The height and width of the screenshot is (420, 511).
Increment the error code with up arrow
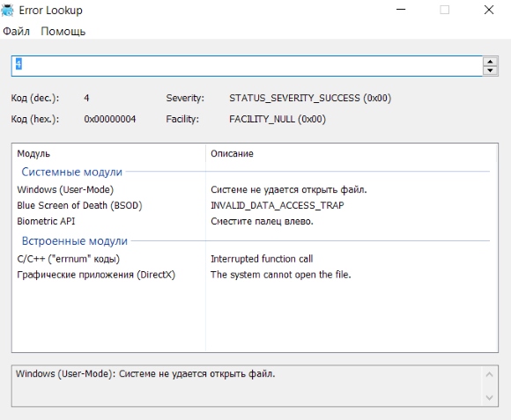pos(490,62)
